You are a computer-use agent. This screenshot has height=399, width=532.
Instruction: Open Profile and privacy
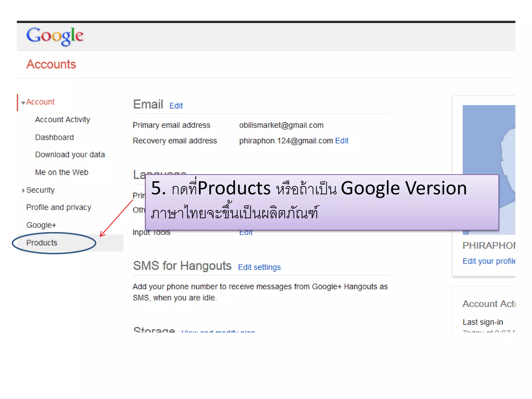(x=59, y=207)
